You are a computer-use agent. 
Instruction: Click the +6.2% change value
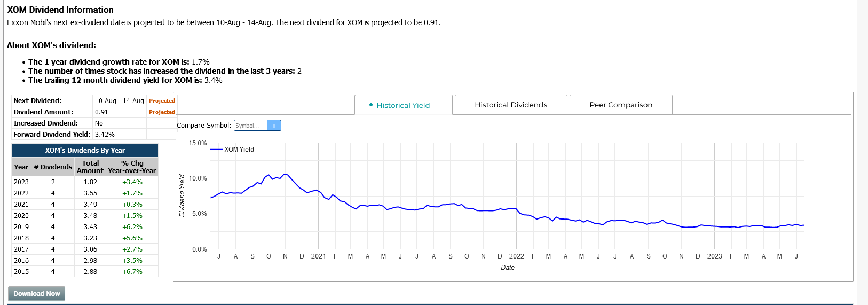click(x=132, y=227)
